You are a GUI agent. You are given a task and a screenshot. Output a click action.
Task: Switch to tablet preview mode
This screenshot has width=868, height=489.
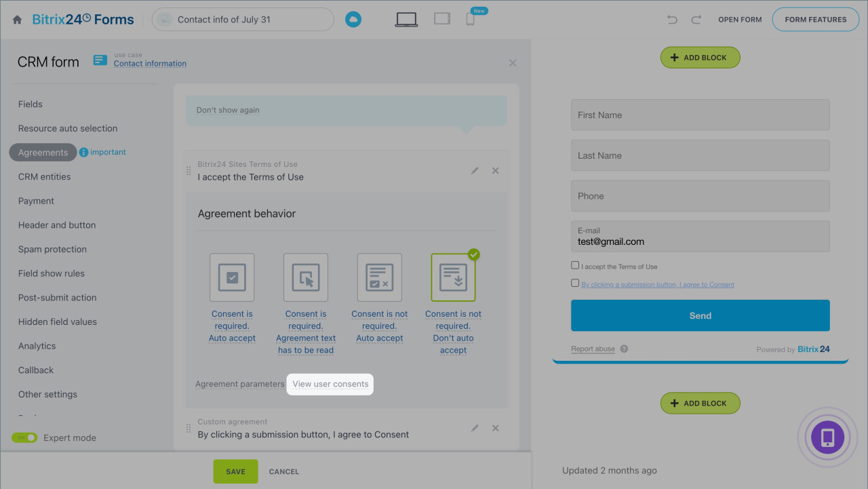pos(442,19)
